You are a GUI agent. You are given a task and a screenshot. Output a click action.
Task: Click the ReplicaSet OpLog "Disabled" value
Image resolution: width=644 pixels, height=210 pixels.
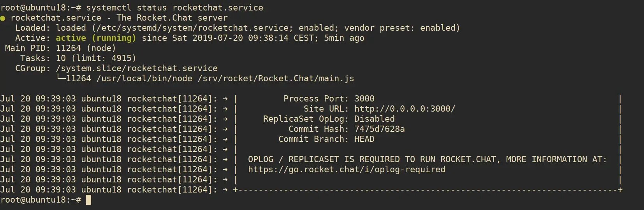[x=374, y=119]
